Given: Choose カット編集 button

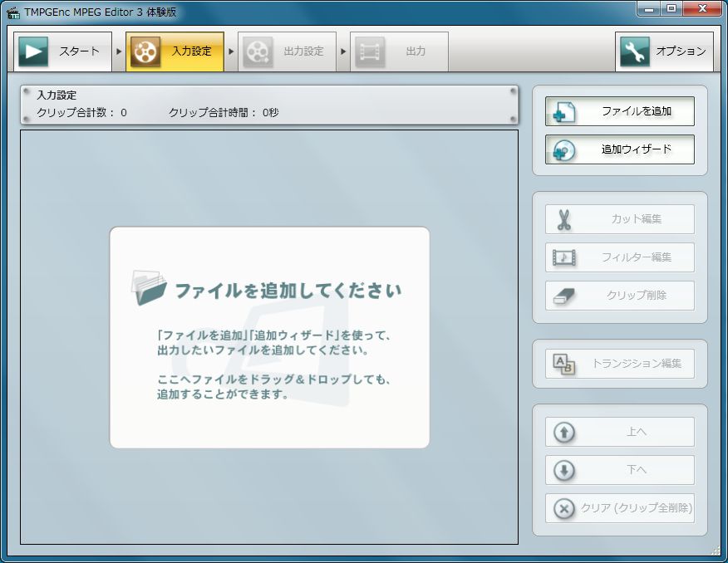Looking at the screenshot, I should 620,219.
